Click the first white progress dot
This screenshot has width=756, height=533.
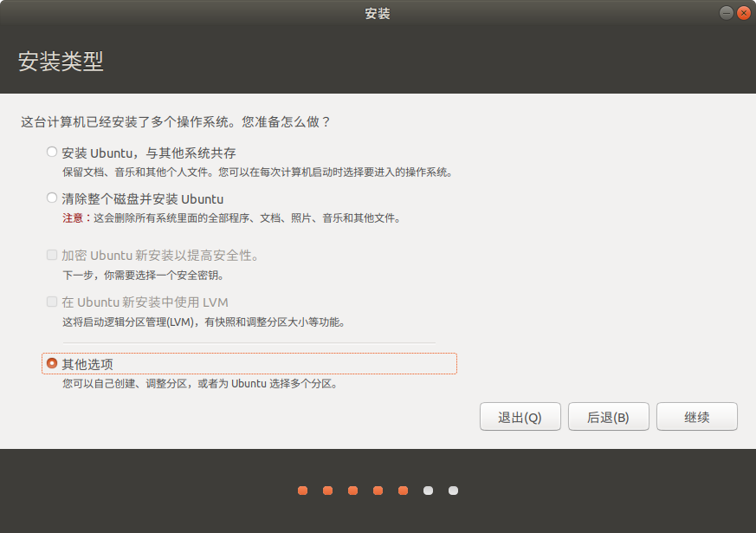pyautogui.click(x=428, y=491)
